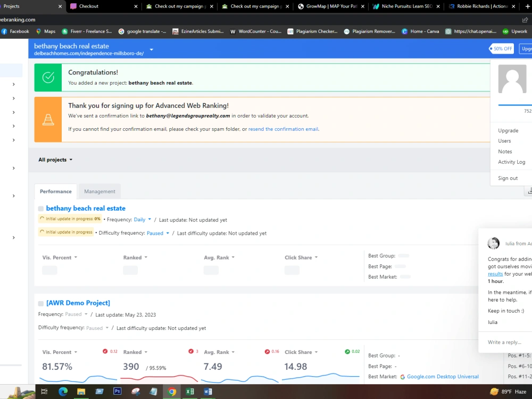Screen dimensions: 532x399
Task: Click the usage progress bar under avatar
Action: (514, 105)
